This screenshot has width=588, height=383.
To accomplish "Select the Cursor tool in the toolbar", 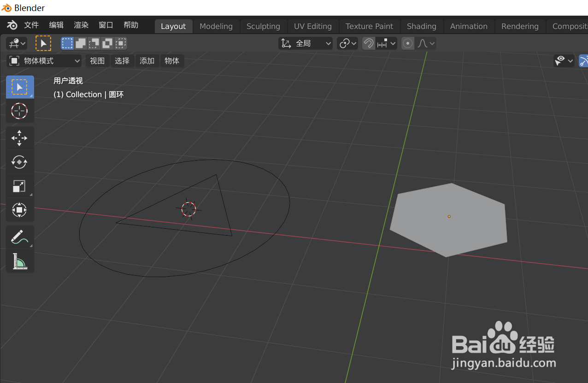I will [19, 110].
